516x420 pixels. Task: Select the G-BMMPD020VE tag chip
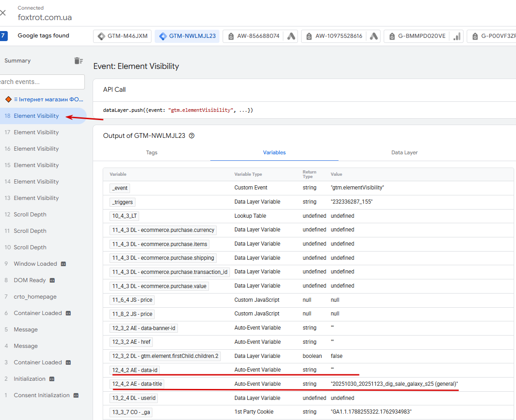click(x=416, y=36)
